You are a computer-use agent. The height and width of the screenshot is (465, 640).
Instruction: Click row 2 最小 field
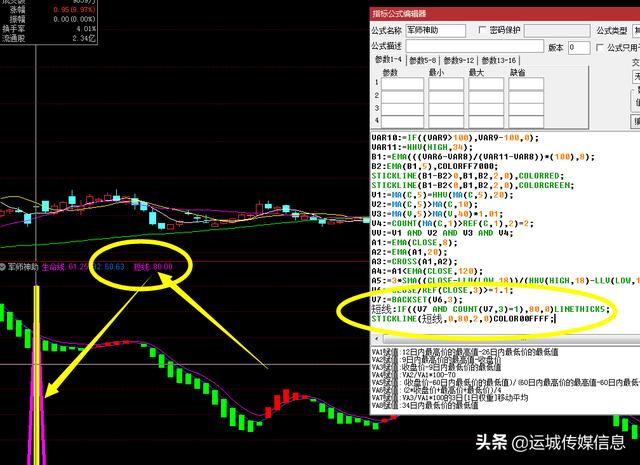446,96
